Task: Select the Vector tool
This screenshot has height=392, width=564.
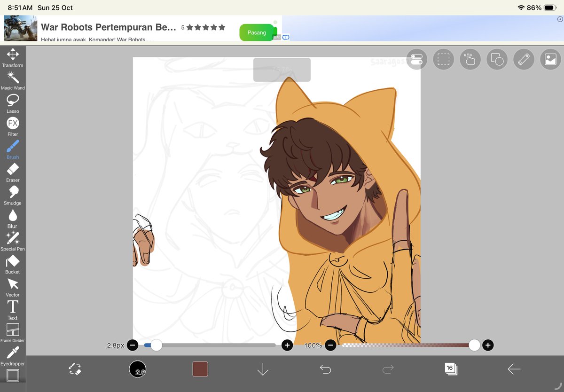Action: (13, 288)
